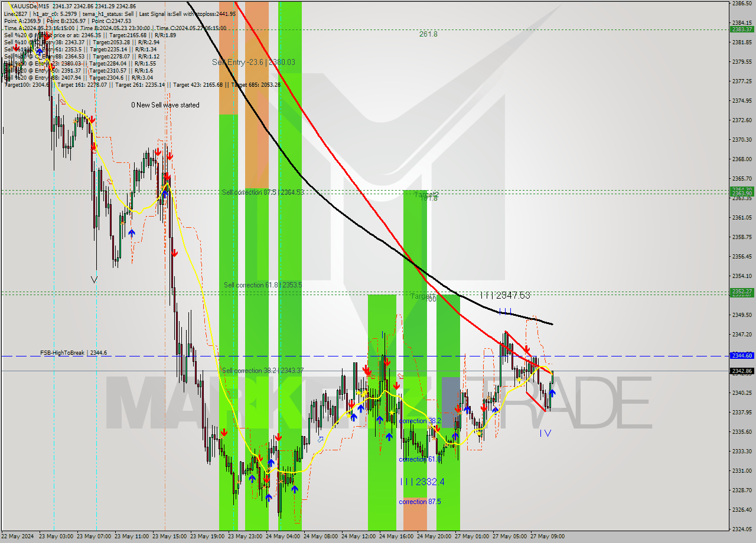Select the blue 'correction 38.2' label
Viewport: 756px width, 543px height.
420,421
